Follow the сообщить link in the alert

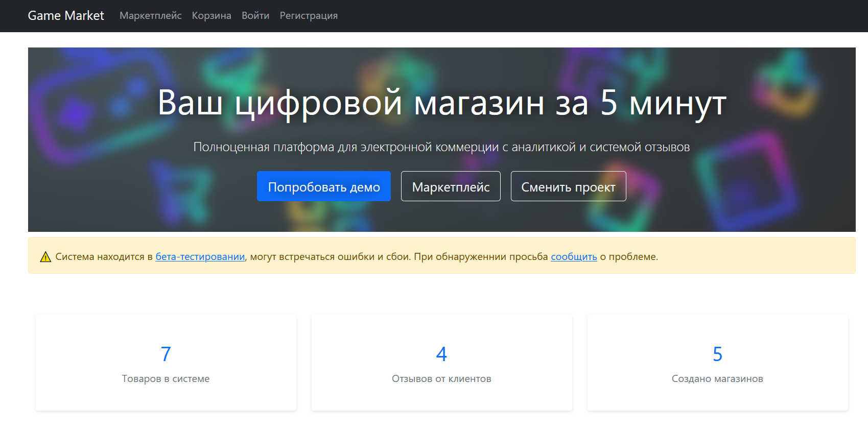[574, 256]
